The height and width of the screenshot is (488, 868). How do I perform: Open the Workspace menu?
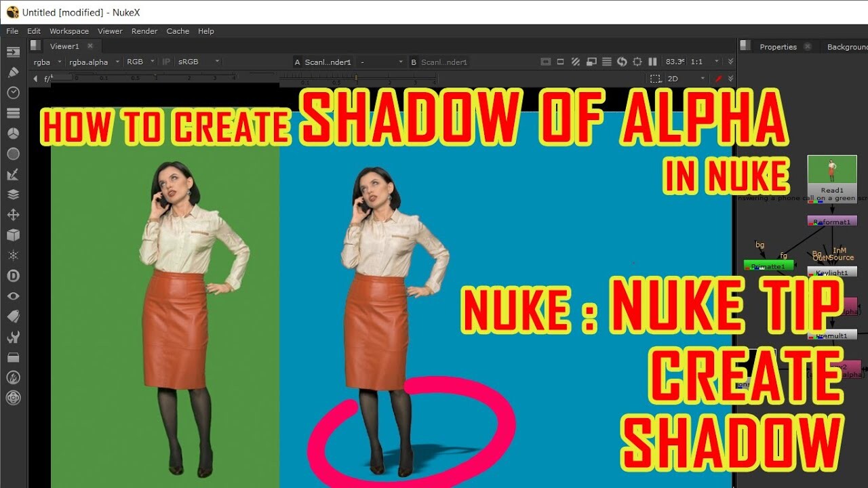pos(68,30)
